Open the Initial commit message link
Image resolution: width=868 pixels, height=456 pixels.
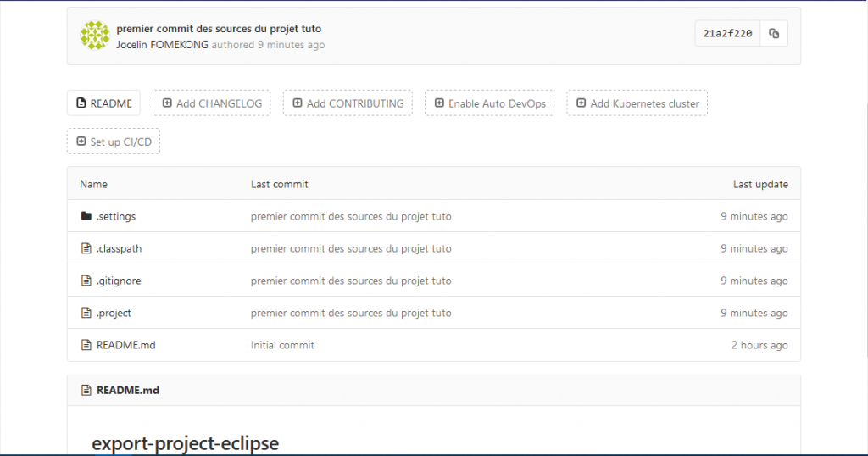(x=282, y=345)
